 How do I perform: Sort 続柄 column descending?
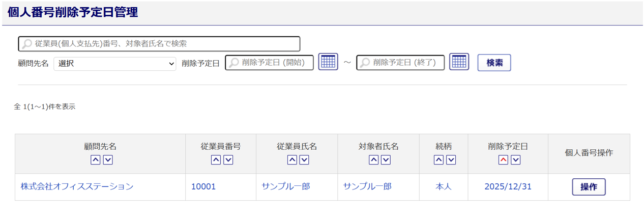(451, 160)
